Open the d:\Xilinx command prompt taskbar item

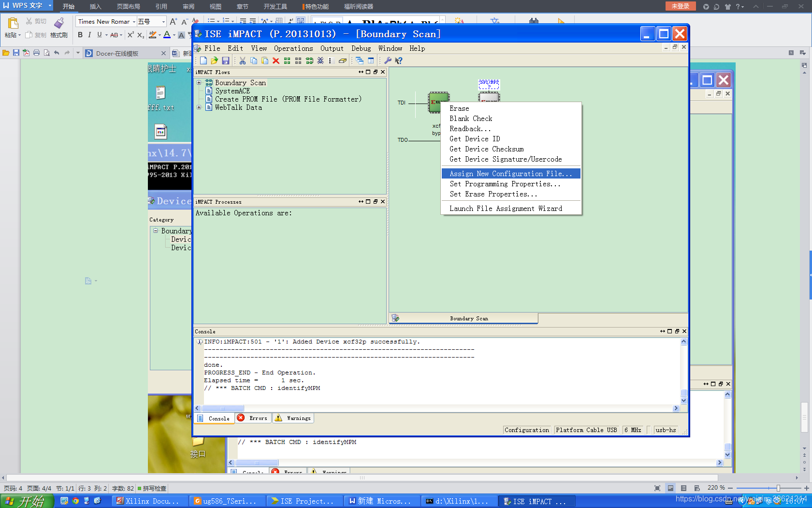(459, 501)
